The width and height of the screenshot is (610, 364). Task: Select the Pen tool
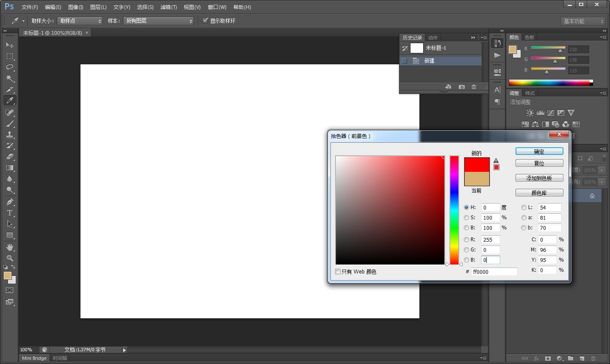click(x=10, y=202)
